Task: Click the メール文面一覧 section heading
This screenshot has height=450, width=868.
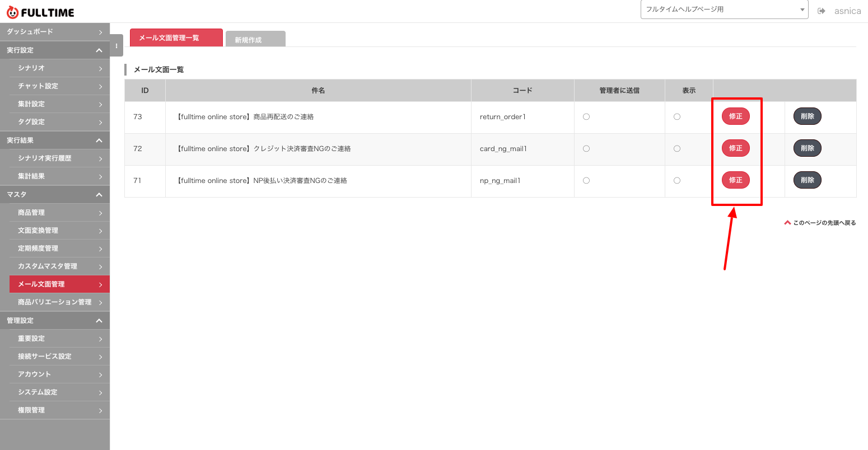Action: coord(158,69)
